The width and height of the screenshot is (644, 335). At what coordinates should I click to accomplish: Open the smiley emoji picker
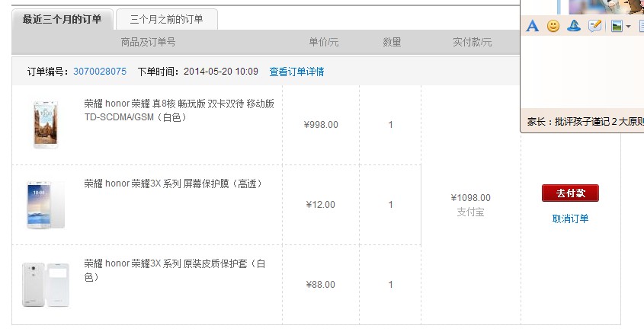(553, 26)
